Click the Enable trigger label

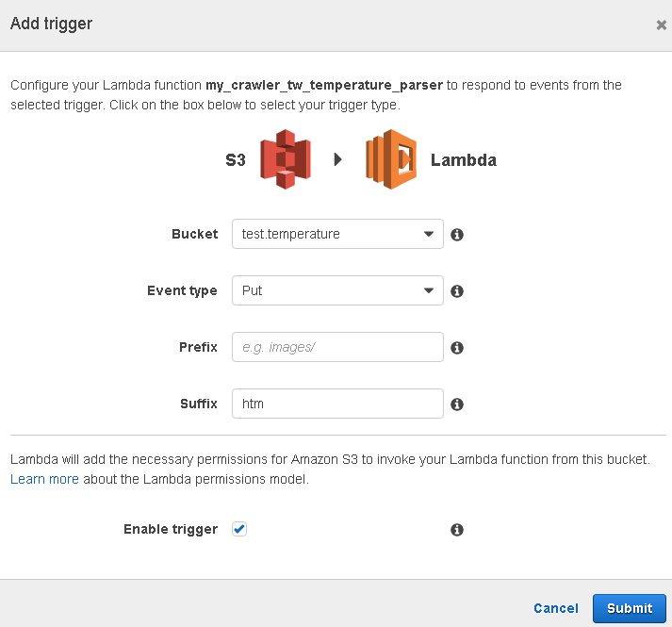pyautogui.click(x=171, y=529)
